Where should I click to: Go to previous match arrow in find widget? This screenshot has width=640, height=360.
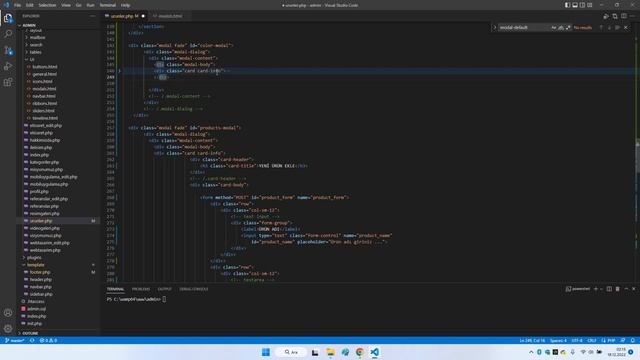[x=601, y=27]
